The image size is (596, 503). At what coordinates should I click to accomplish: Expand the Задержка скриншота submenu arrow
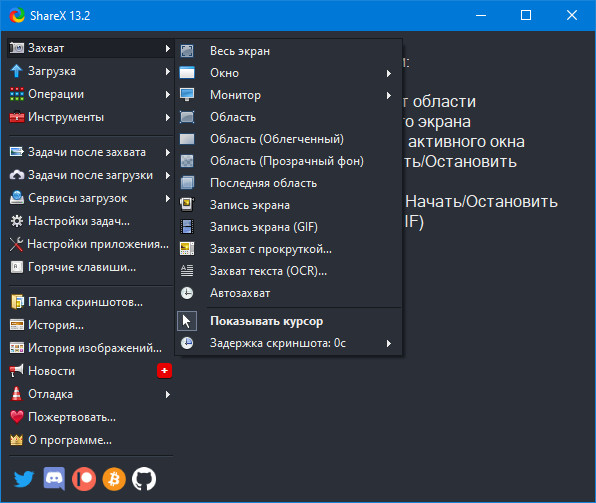click(x=388, y=343)
